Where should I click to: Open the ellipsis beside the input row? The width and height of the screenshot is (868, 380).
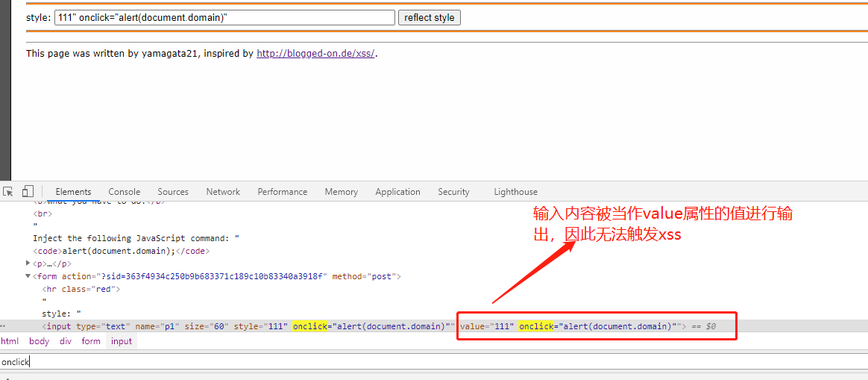click(x=4, y=327)
